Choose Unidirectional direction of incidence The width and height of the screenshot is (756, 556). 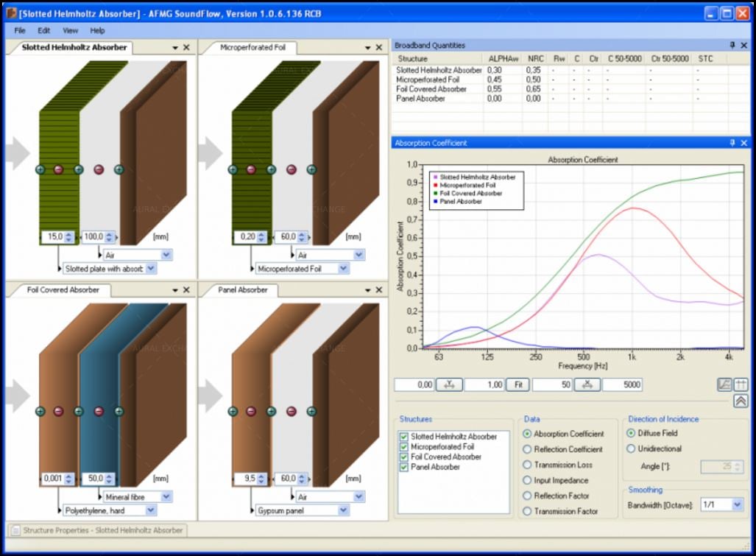[x=631, y=448]
